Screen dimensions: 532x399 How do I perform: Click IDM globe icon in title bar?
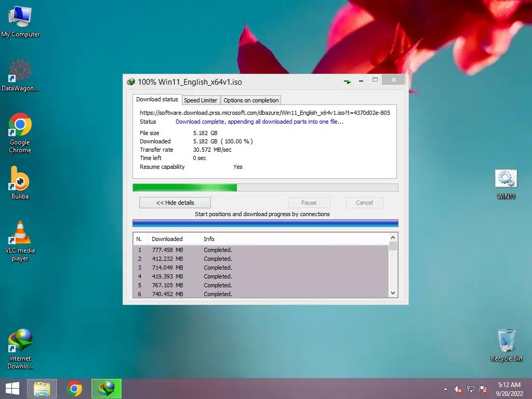coord(131,82)
